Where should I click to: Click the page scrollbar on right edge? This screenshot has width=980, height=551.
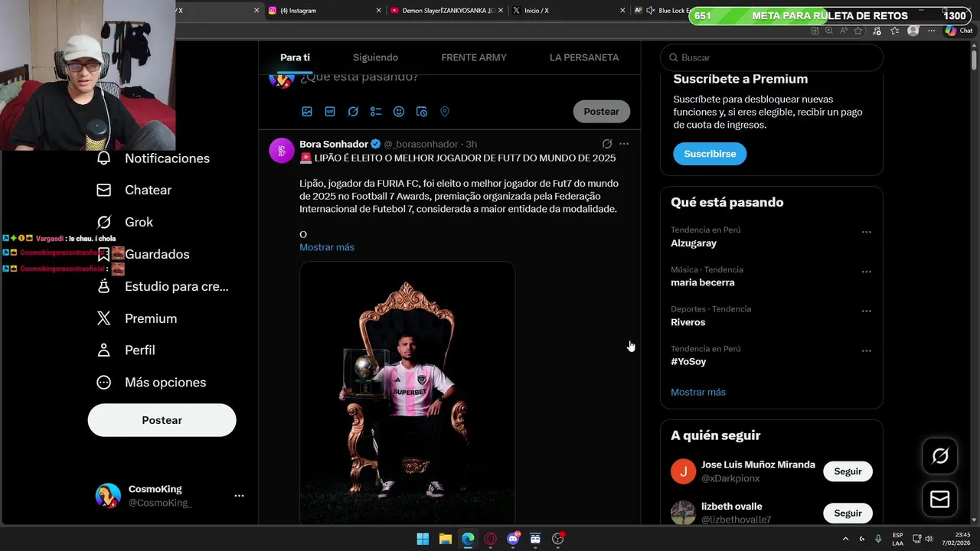975,61
